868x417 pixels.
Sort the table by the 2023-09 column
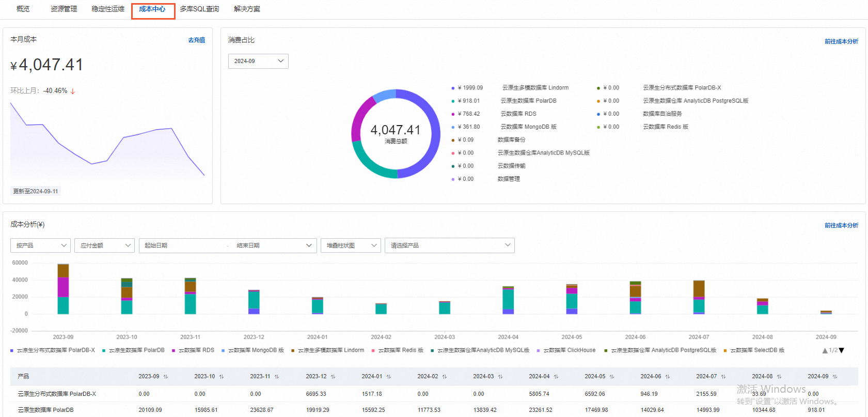point(166,377)
